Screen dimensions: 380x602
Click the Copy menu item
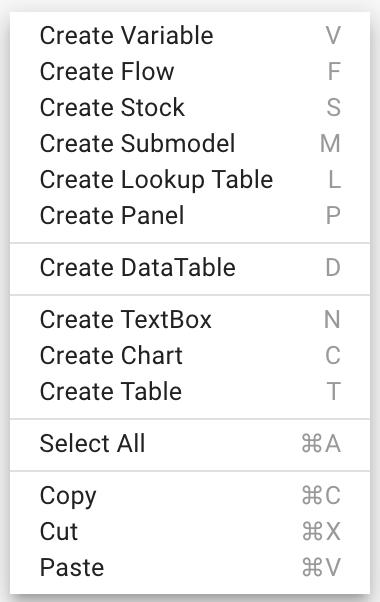coord(190,496)
